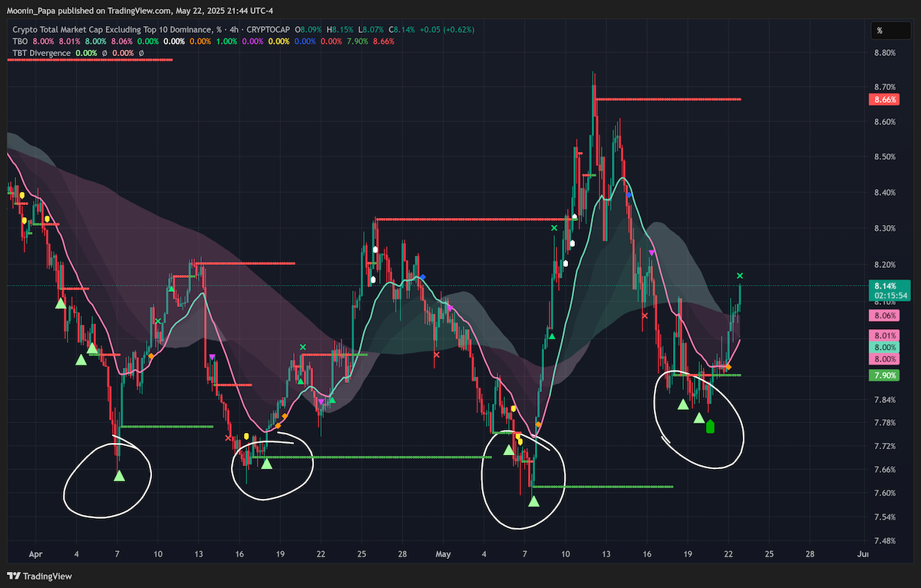
Task: Click the green up-triangle under the May 7 low
Action: (534, 500)
